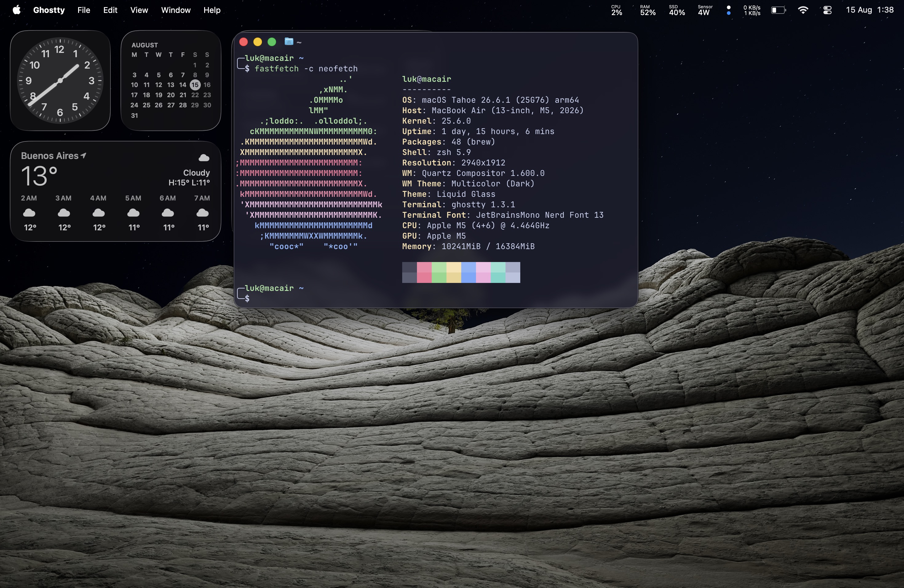904x588 pixels.
Task: Click the Host line showing MacBook Air
Action: [x=493, y=110]
